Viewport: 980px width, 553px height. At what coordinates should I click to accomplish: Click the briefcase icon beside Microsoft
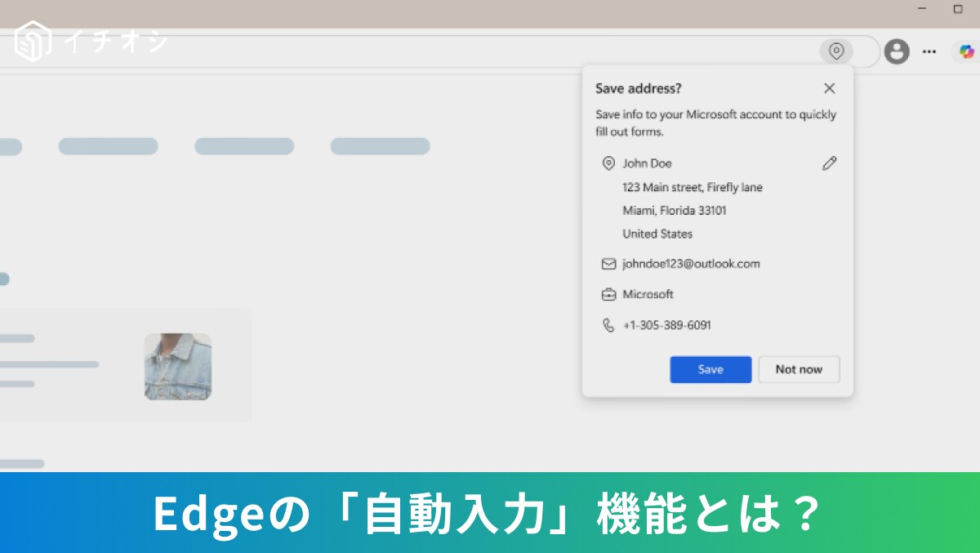608,294
